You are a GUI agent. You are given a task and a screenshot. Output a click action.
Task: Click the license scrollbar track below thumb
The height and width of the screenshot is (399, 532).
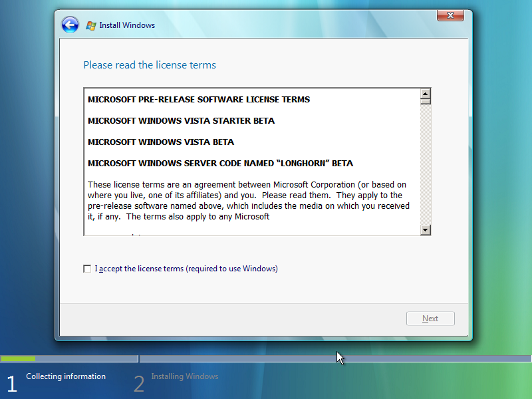point(426,164)
